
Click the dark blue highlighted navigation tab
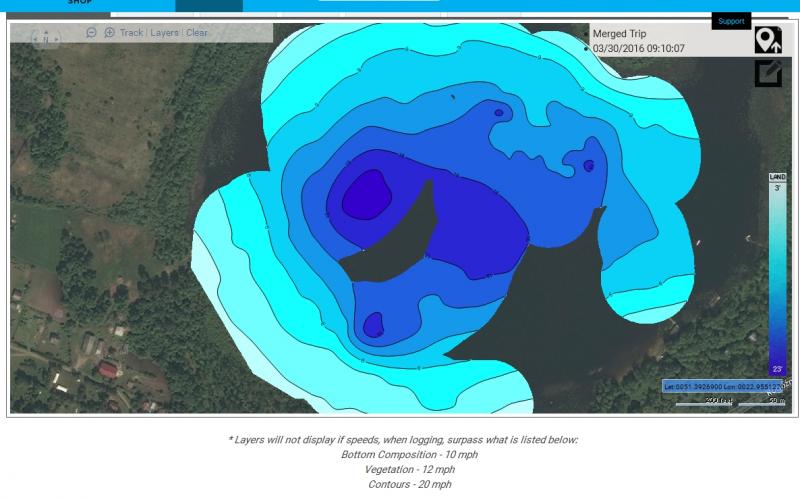[208, 5]
